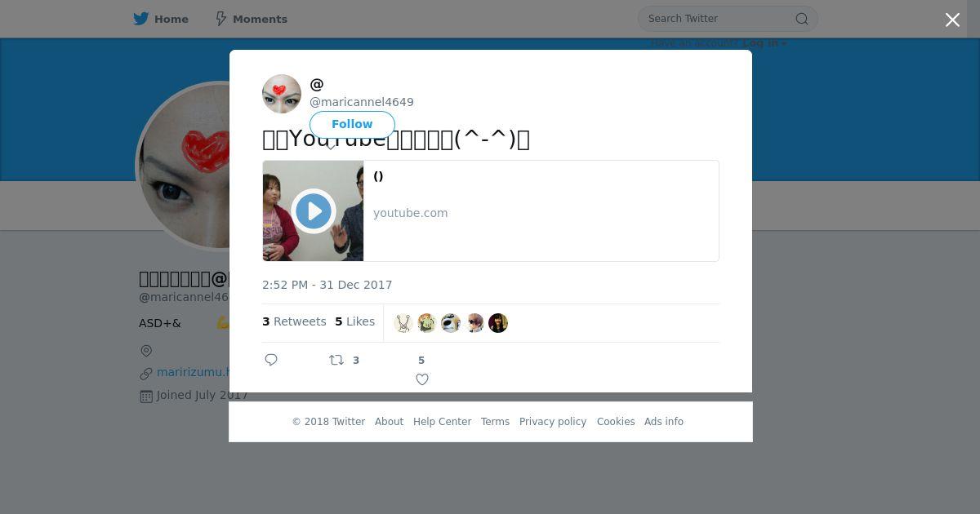Open the Cookies footer link
The height and width of the screenshot is (514, 980).
(616, 422)
